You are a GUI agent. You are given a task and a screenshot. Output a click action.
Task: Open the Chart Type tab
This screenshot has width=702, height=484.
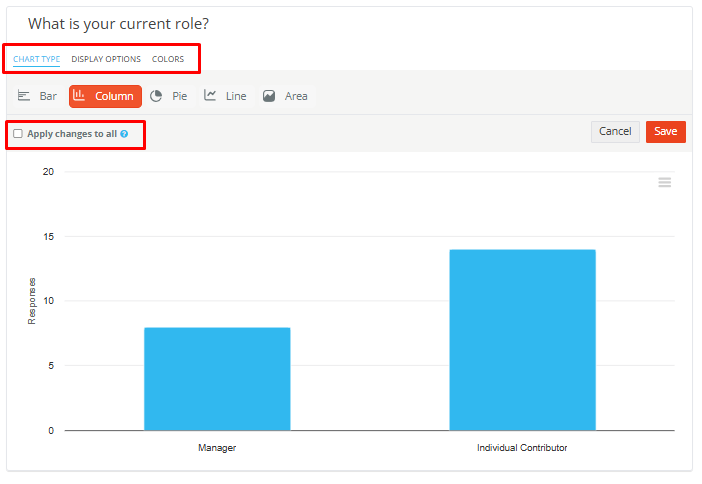[37, 59]
